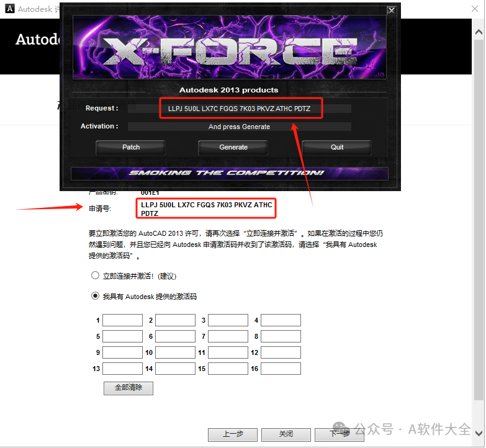Click activation code box 15
This screenshot has height=448, width=486.
(228, 369)
